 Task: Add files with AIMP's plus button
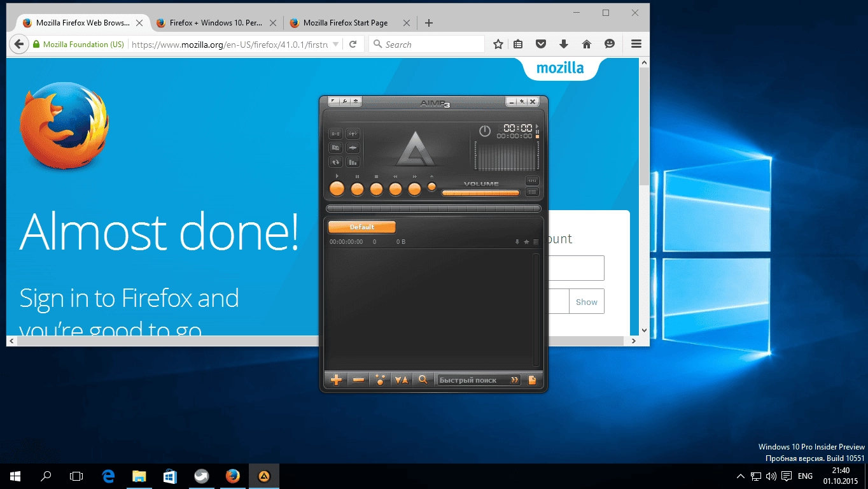pos(337,380)
